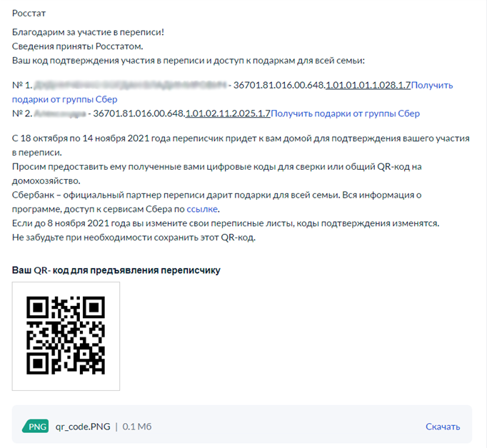
Task: Click code prefix 36701.81.016.00.648 in row № 1
Action: point(279,85)
